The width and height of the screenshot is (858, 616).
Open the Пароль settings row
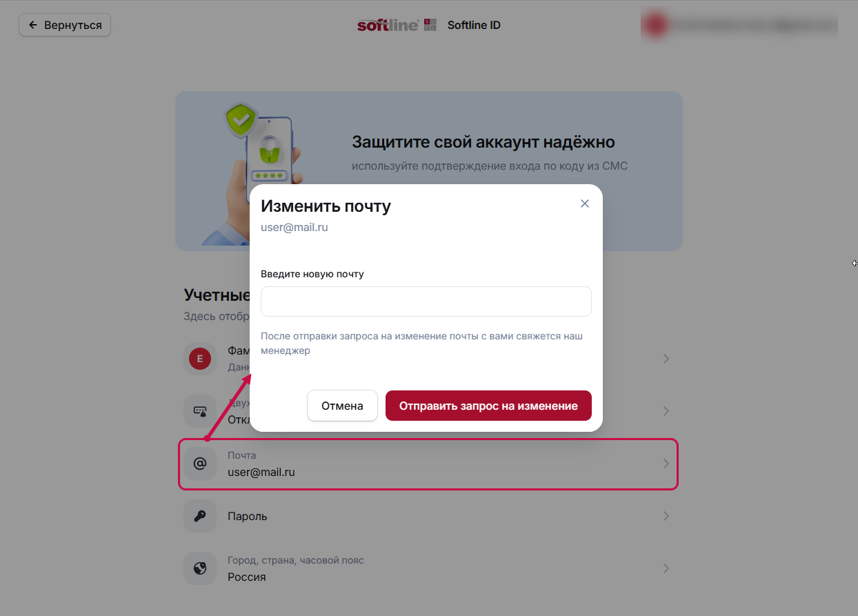coord(428,516)
